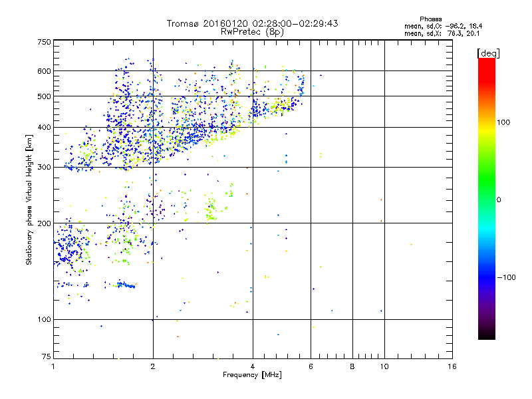Click the x-axis tick label '1'

(x=53, y=366)
